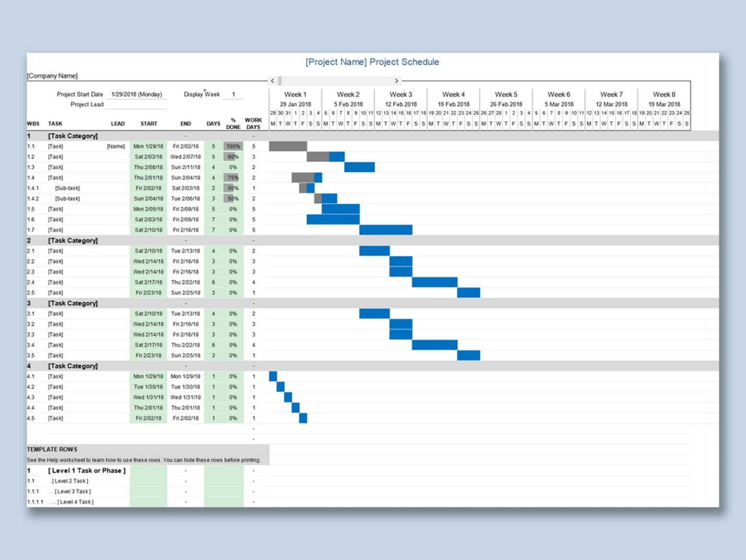746x560 pixels.
Task: Click the 60% progress cell of task 1.2
Action: point(233,157)
